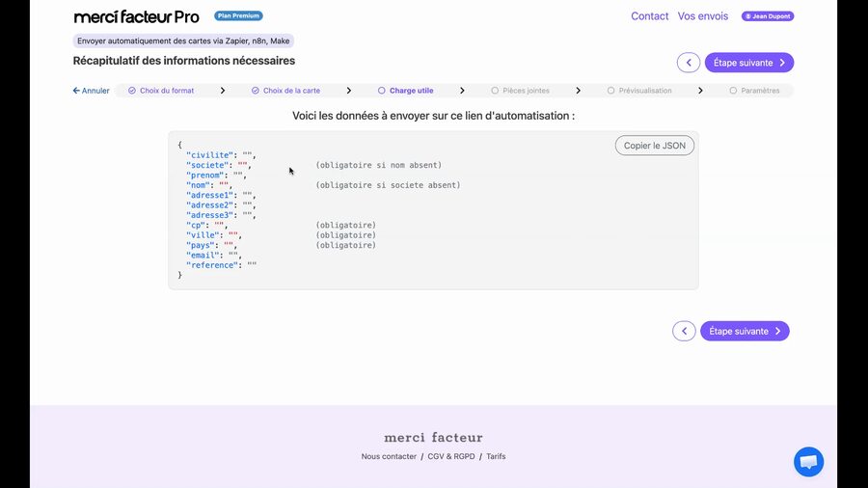Click the "reference" JSON key

[x=212, y=265]
